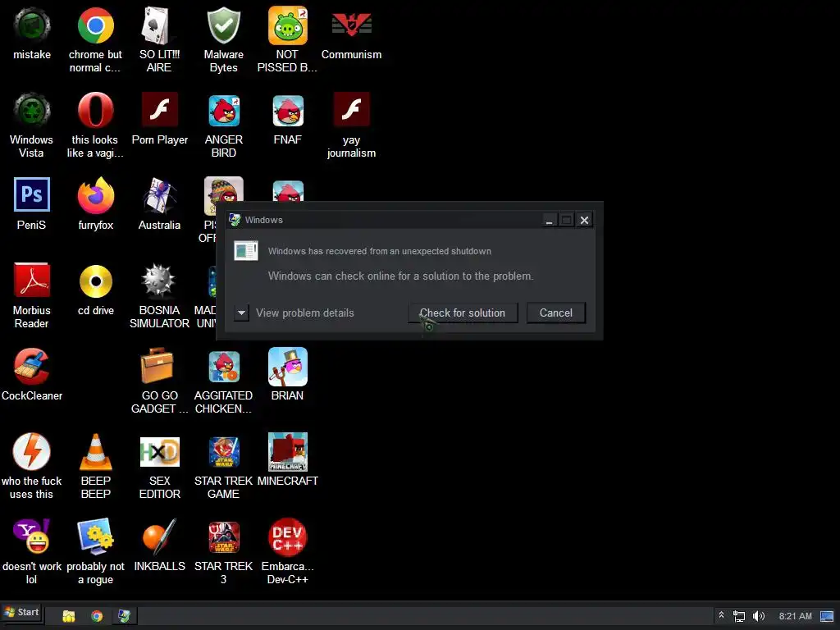The width and height of the screenshot is (840, 630).
Task: Open file explorer from taskbar
Action: 69,616
